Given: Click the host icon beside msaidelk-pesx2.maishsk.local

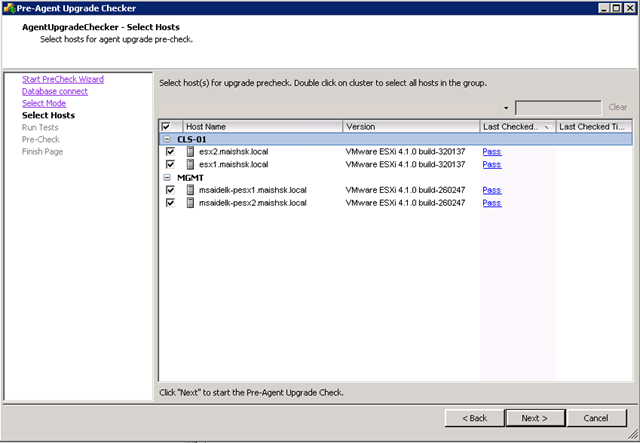Looking at the screenshot, I should click(x=190, y=203).
